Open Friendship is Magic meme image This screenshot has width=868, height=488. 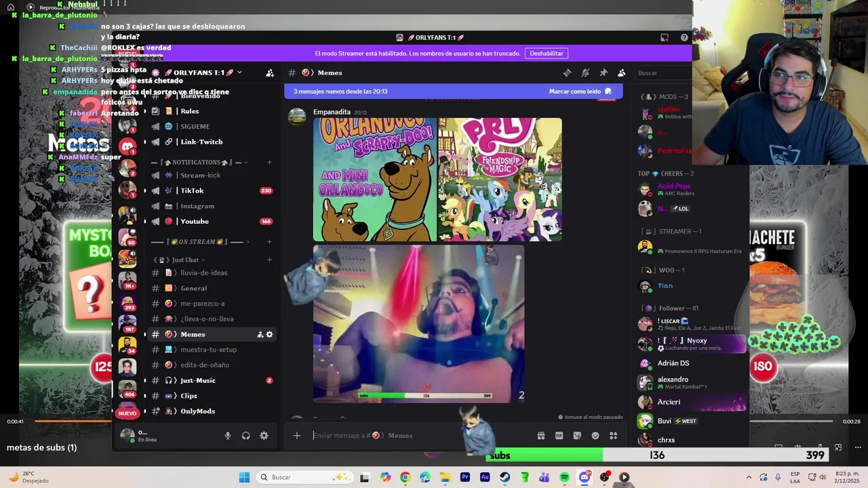click(x=500, y=180)
